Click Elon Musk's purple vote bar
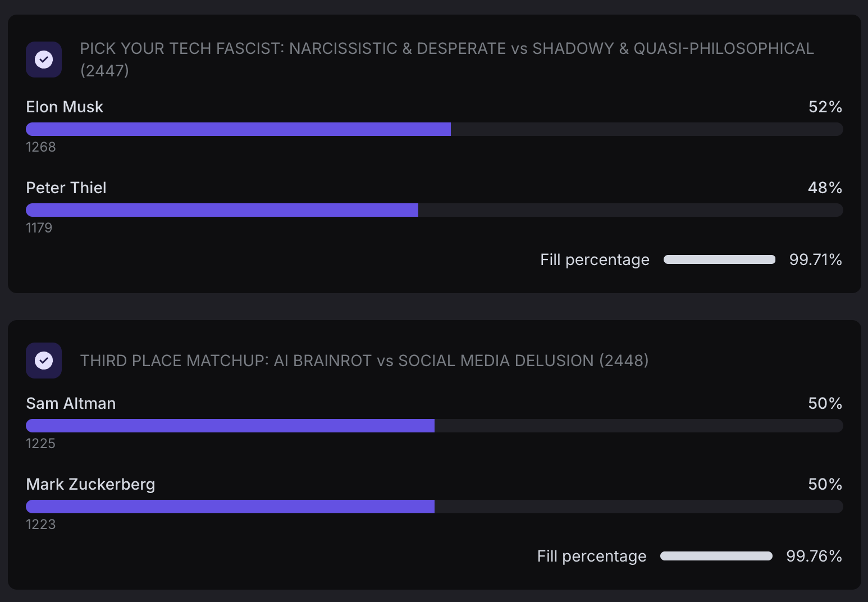The width and height of the screenshot is (868, 602). (238, 129)
